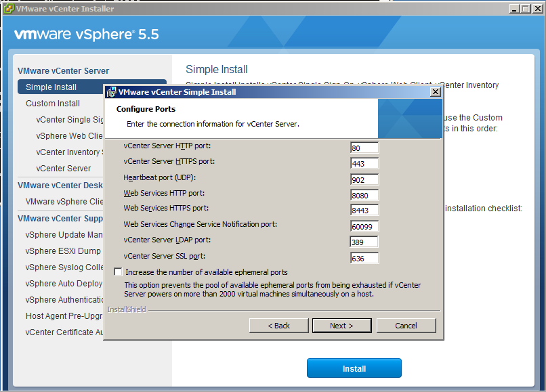This screenshot has height=392, width=546.
Task: Enable Increase the number of ephemeral ports checkbox
Action: tap(119, 272)
